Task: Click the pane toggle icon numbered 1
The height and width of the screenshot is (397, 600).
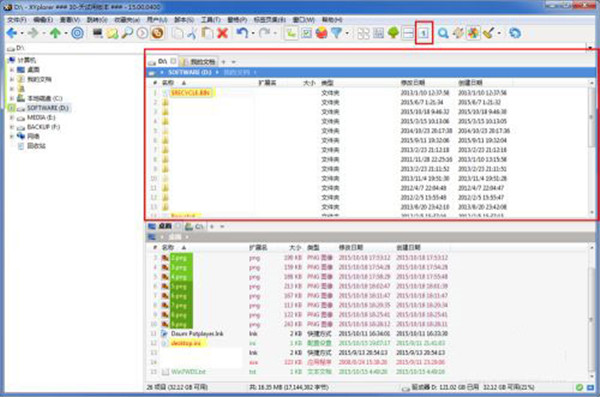Action: [424, 33]
